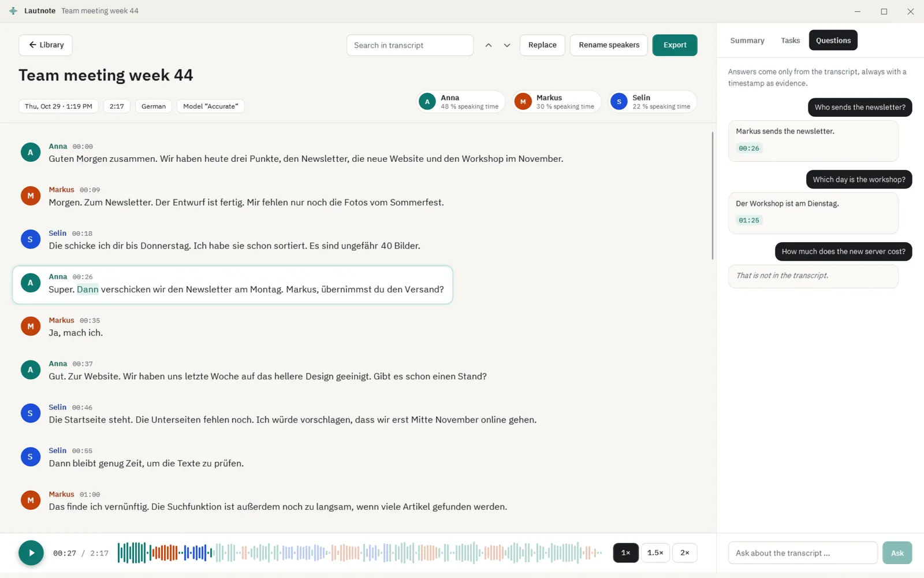924x578 pixels.
Task: Click the German language tag
Action: (x=154, y=106)
